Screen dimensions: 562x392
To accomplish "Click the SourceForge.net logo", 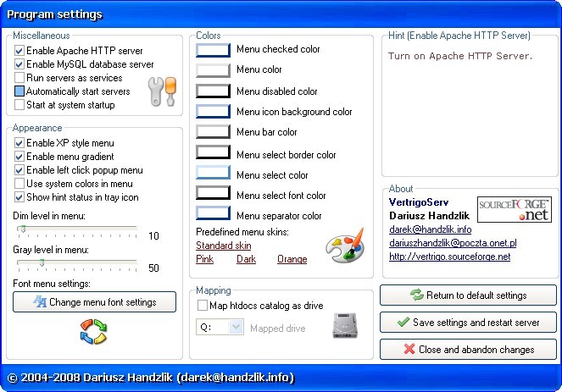I will click(x=515, y=210).
